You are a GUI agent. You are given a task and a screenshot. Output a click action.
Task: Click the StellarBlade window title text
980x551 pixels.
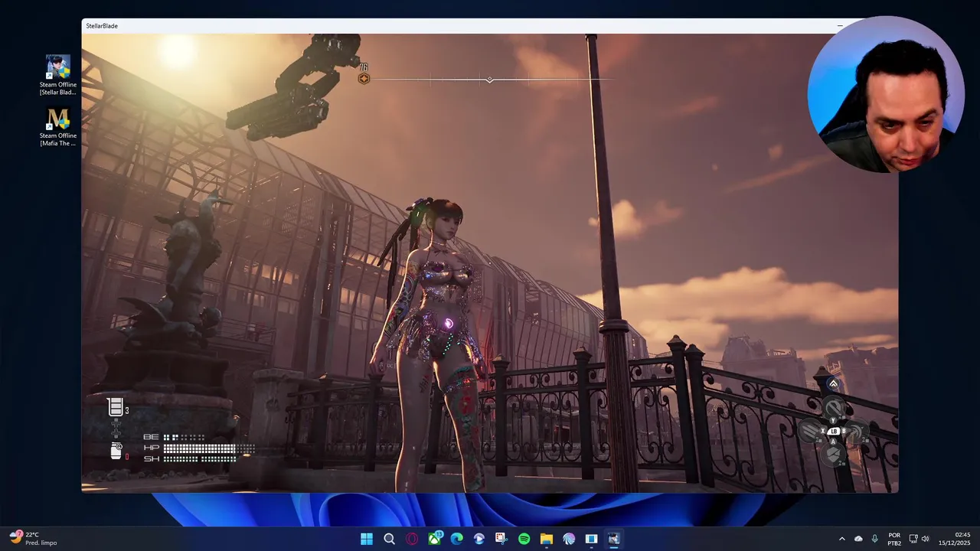pos(102,26)
